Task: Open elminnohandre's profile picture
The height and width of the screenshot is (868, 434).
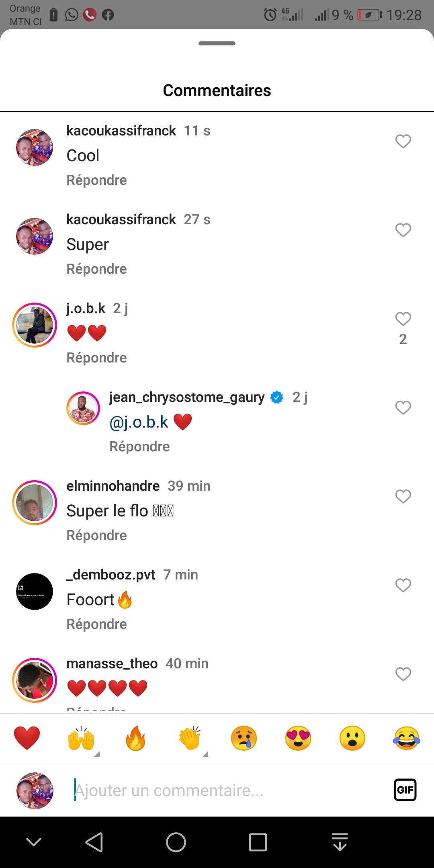Action: click(35, 503)
